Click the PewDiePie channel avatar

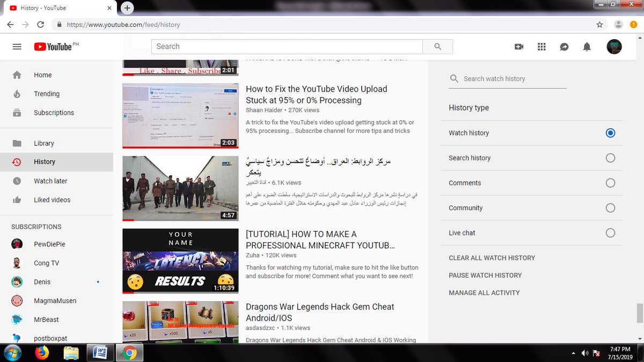pos(17,244)
